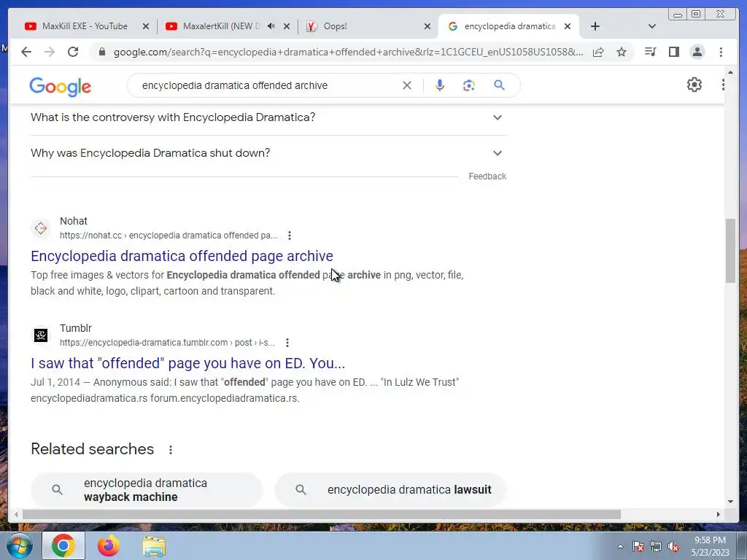Close the MaxKill EXE YouTube tab

146,27
